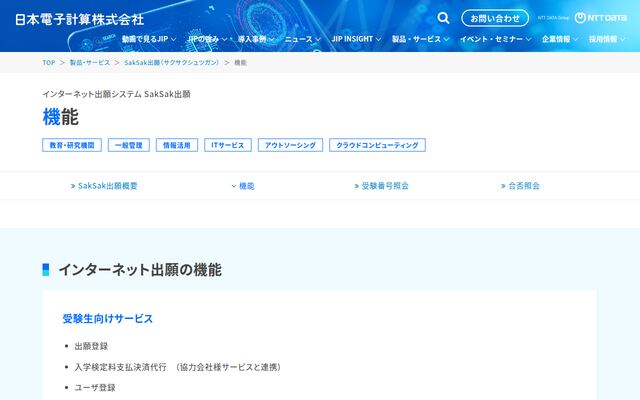Select the 一般管理 tag

(x=129, y=145)
